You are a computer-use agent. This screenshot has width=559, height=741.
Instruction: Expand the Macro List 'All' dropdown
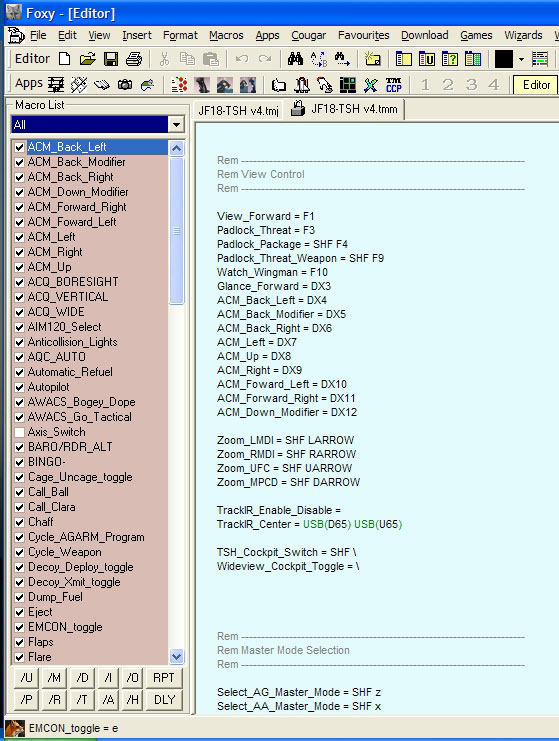click(x=176, y=125)
